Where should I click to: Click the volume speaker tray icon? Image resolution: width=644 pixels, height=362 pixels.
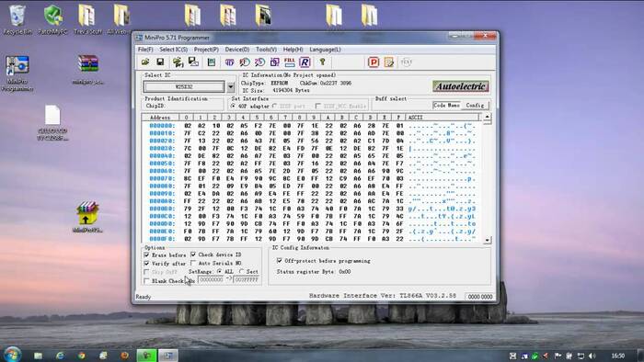[592, 356]
